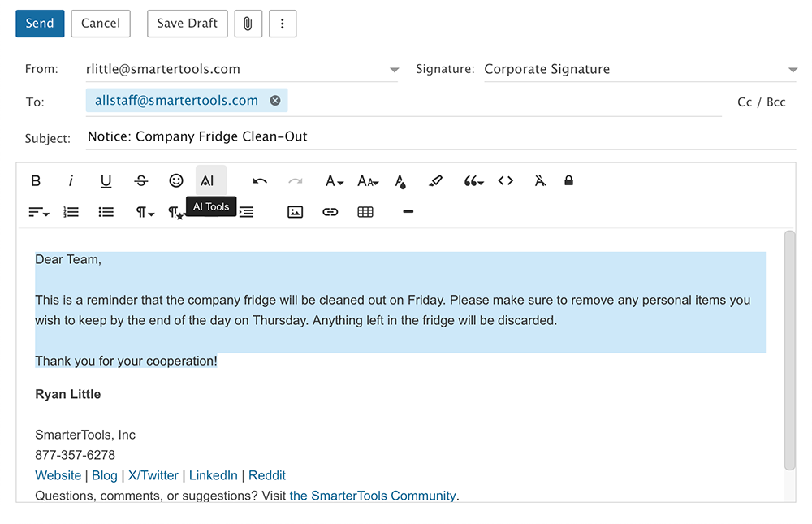This screenshot has width=812, height=524.
Task: Insert a table into the message
Action: pyautogui.click(x=365, y=212)
